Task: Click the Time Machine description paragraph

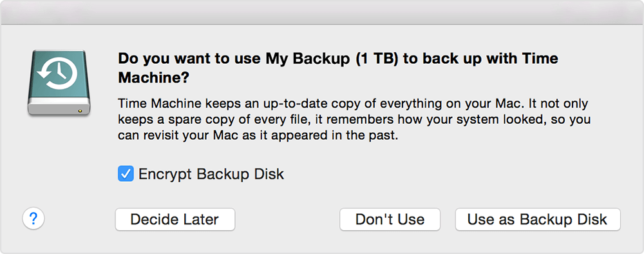Action: [x=354, y=119]
